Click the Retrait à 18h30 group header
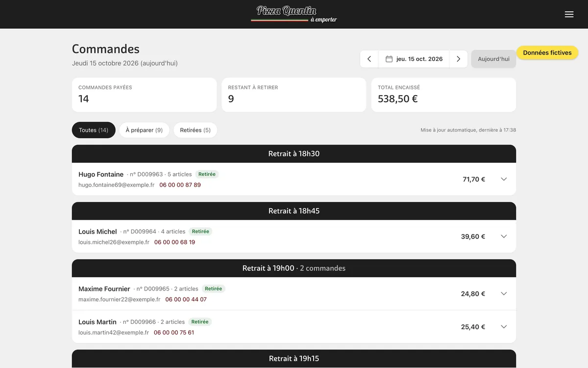The height and width of the screenshot is (368, 588). click(x=294, y=154)
